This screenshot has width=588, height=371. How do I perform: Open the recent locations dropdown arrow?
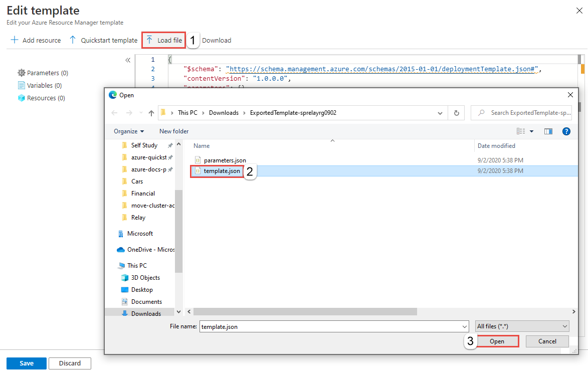(141, 113)
